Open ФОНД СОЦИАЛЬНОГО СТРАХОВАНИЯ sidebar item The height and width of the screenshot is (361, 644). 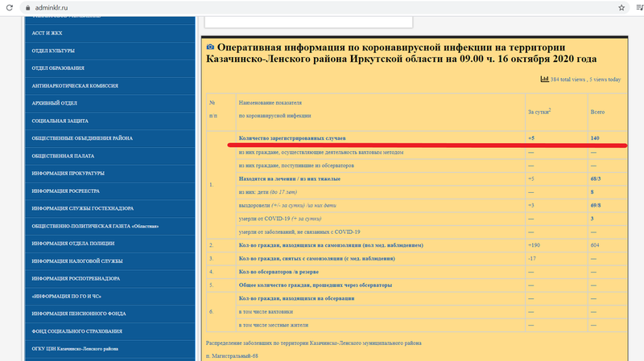coord(110,331)
